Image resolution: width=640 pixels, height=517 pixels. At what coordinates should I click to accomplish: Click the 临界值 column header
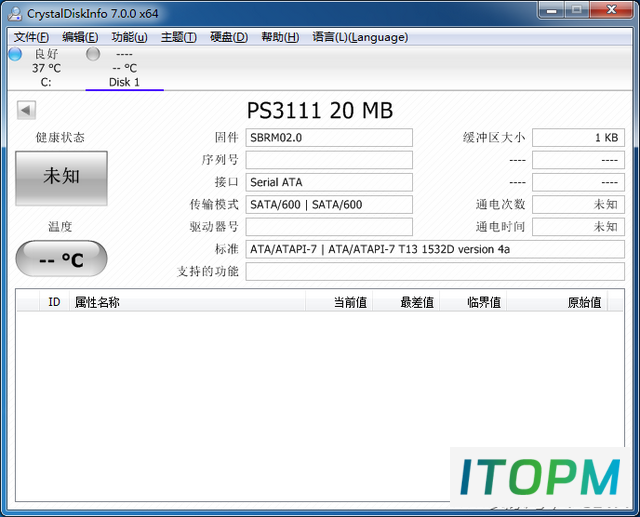coord(473,302)
